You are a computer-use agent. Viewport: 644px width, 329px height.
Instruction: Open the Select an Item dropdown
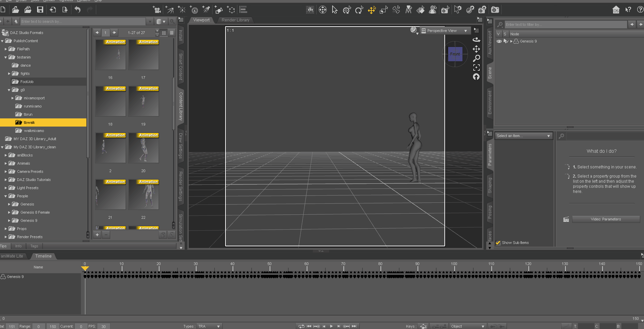[x=523, y=136]
